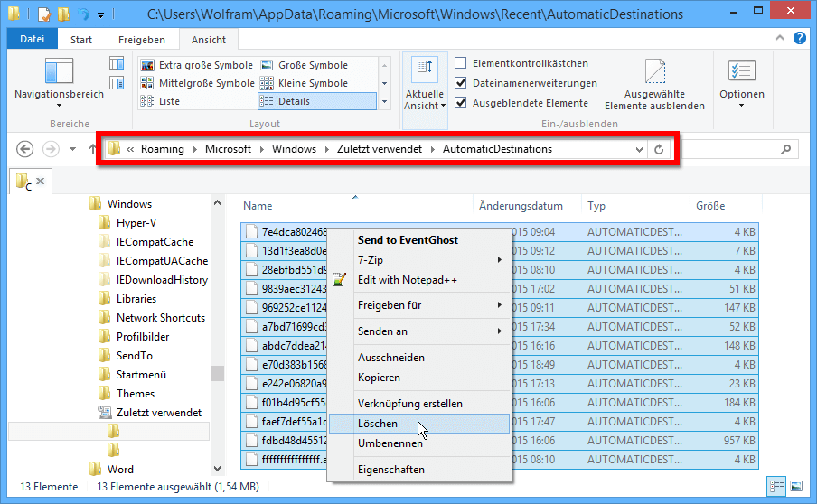Sort by Größe column header
Screen dimensions: 817x504
726,206
